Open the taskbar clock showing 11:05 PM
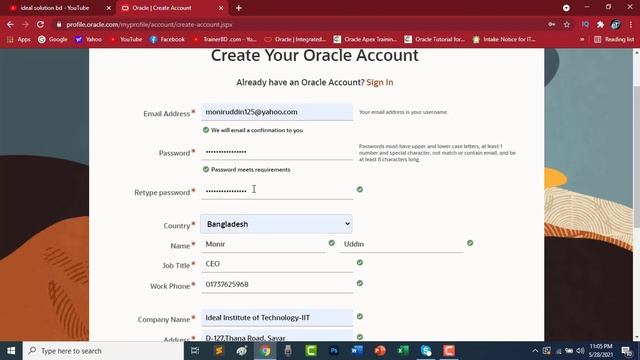The image size is (640, 360). coord(601,351)
